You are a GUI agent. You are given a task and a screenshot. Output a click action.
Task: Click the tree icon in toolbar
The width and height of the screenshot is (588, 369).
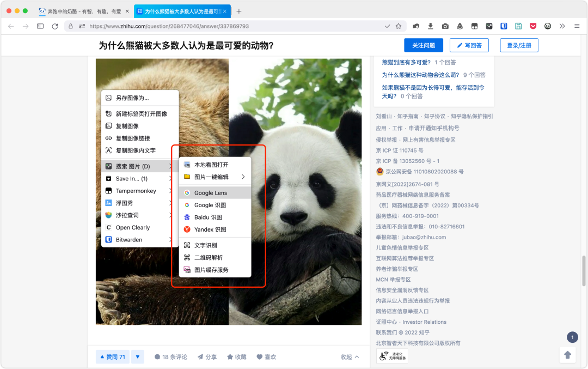[x=460, y=26]
